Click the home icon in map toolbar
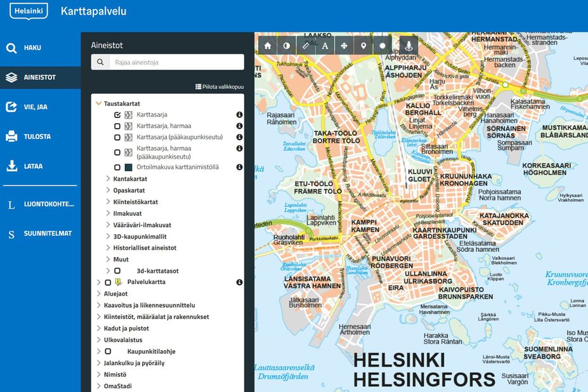The width and height of the screenshot is (588, 392). point(268,46)
